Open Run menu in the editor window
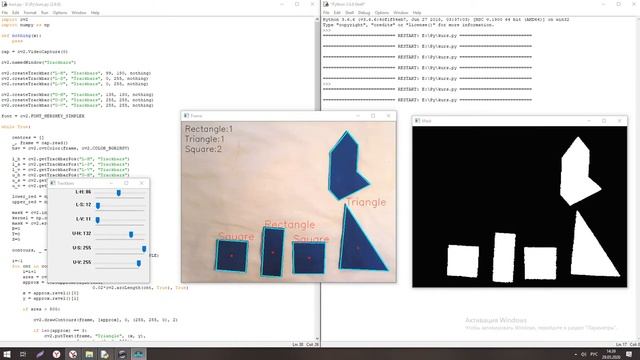 44,13
